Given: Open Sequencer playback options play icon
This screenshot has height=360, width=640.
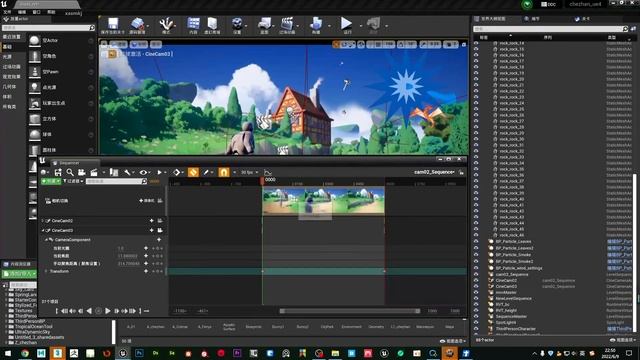Looking at the screenshot, I should tap(160, 172).
